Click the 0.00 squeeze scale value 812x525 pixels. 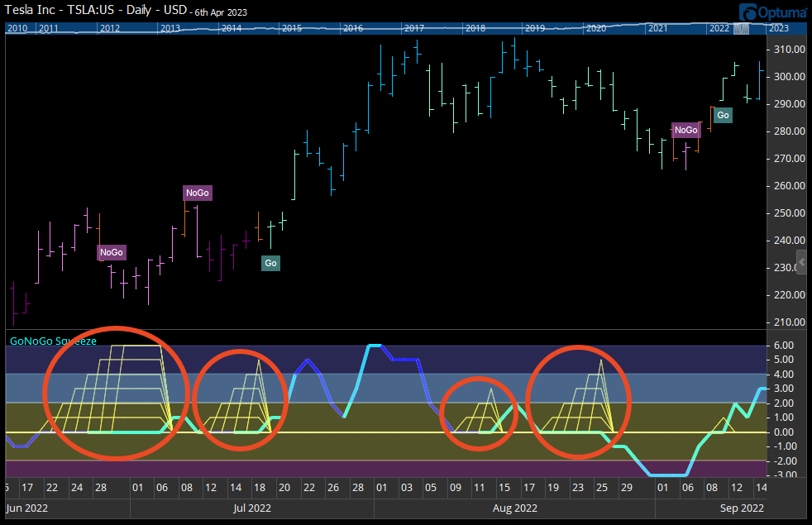pos(784,432)
